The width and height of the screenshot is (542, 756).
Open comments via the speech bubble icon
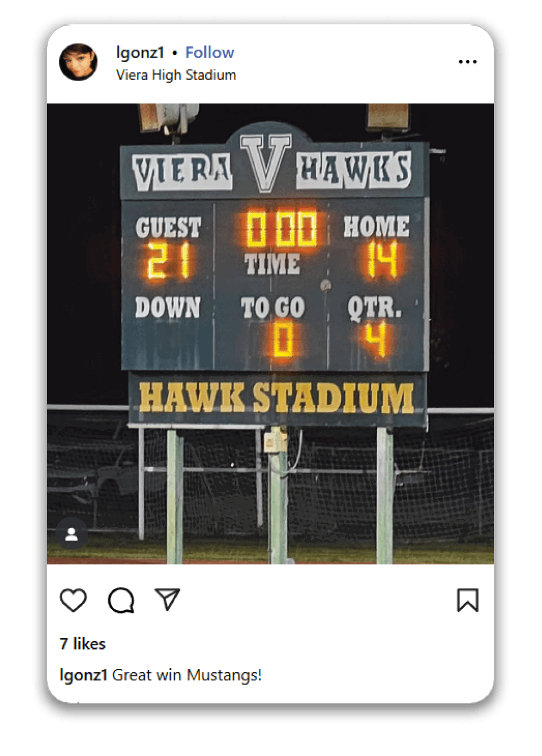click(x=121, y=600)
